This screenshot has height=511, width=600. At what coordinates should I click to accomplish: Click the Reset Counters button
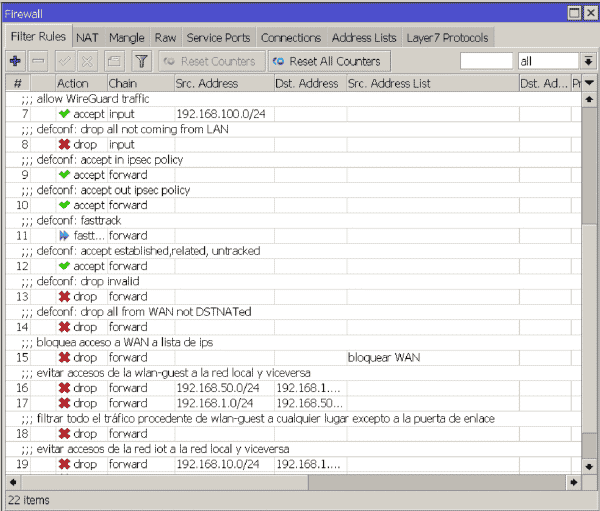point(212,61)
